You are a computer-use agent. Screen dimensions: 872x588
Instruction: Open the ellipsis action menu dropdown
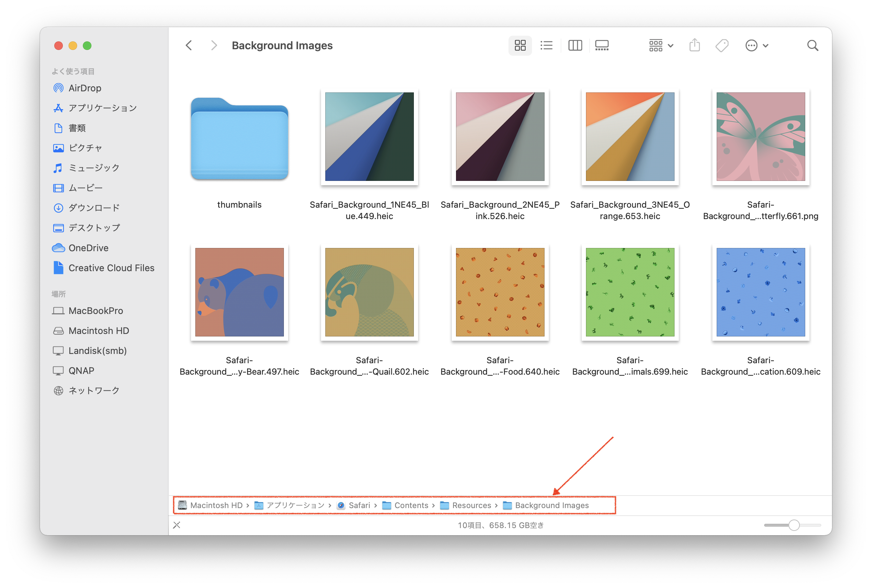757,45
